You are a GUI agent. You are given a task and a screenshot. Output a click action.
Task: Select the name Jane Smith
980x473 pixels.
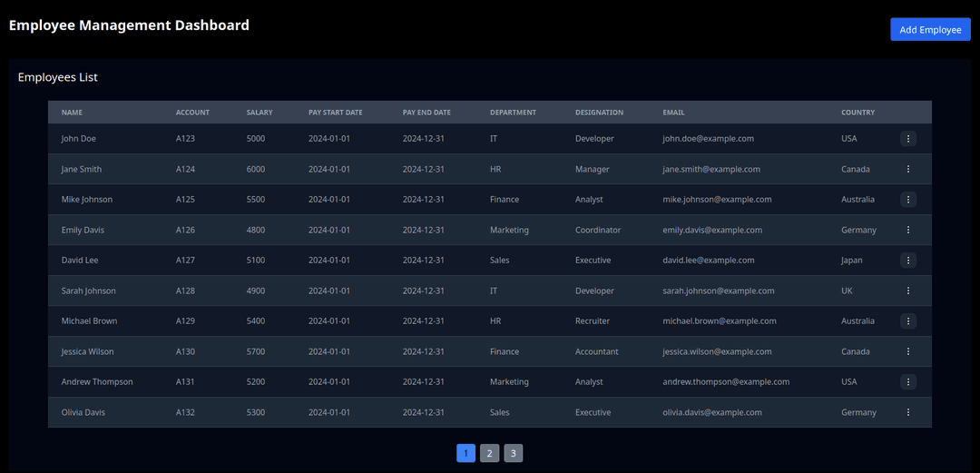(82, 169)
